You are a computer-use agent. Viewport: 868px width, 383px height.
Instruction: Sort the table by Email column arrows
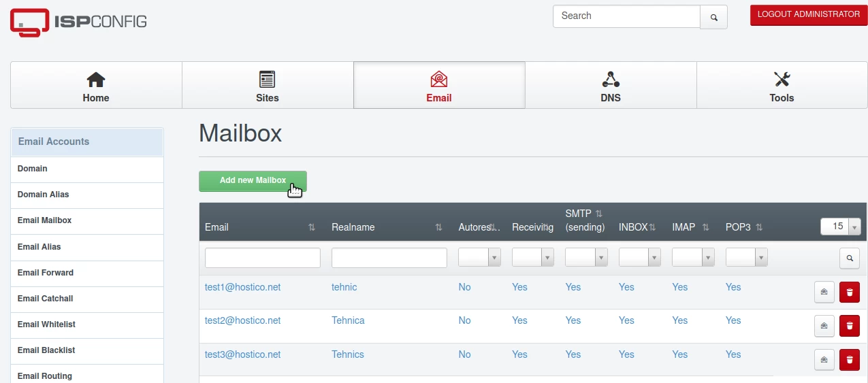pos(311,227)
